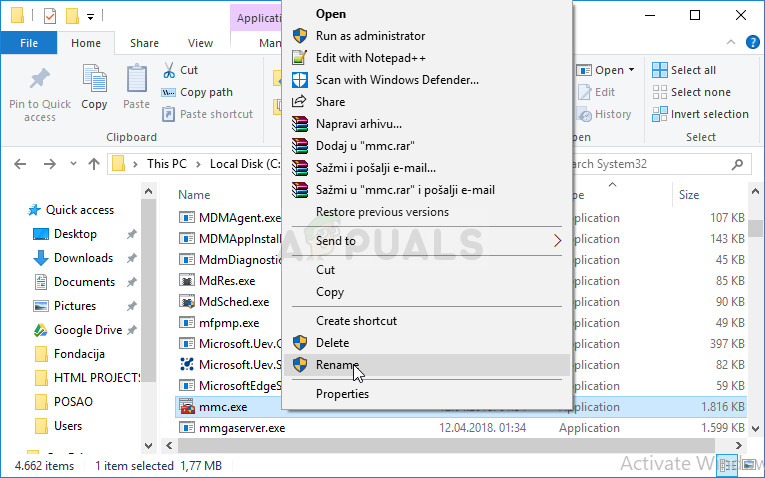Click the WinRAR icon beside Napravi arhivu
Screen dimensions: 765x478
[300, 124]
